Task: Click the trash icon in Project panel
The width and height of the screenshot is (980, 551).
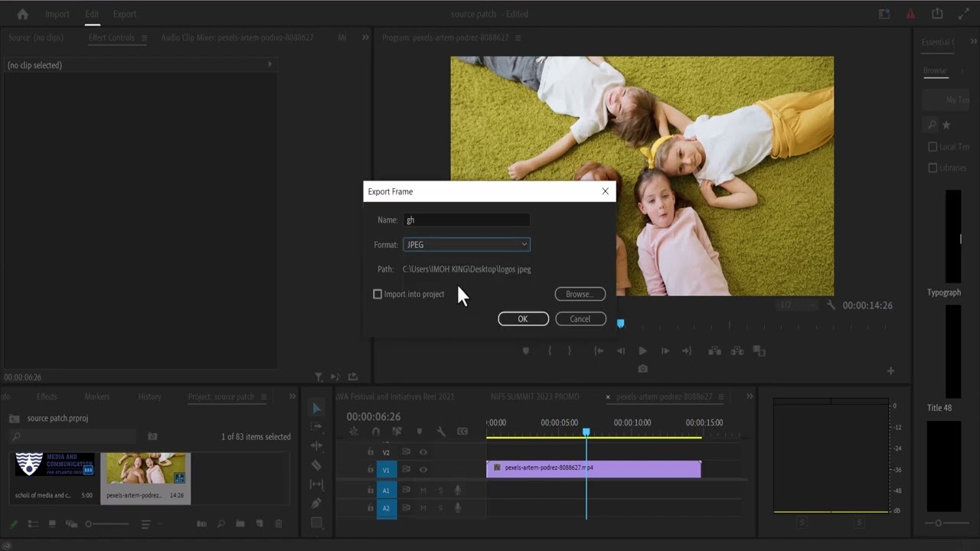Action: (279, 524)
